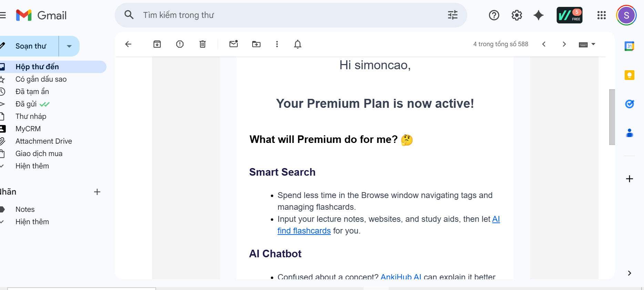Click the Move to folder icon
The image size is (644, 290).
point(256,44)
